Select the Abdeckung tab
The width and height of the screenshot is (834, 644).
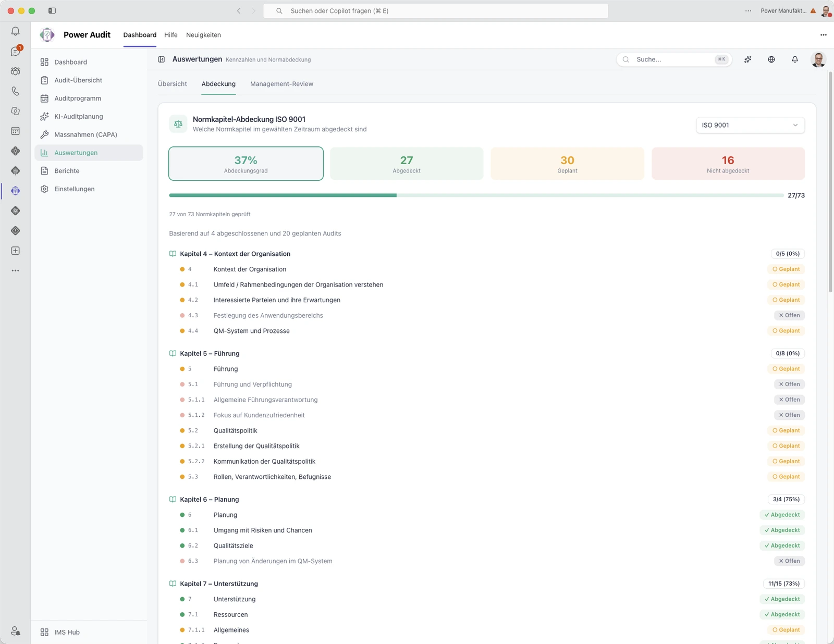click(218, 84)
